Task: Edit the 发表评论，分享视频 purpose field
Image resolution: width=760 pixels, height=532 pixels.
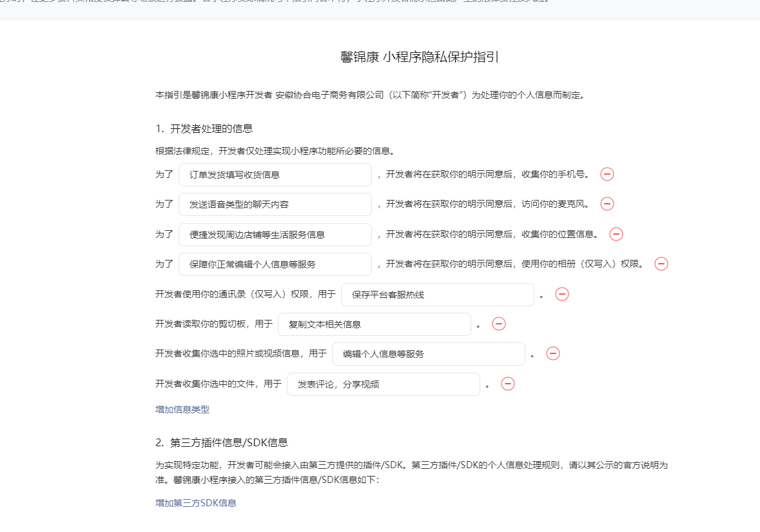Action: tap(384, 384)
